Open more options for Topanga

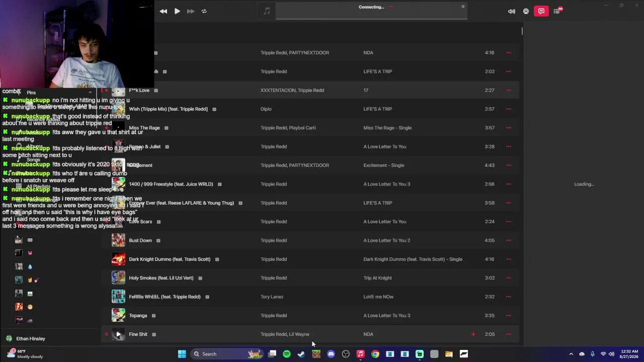(x=509, y=316)
